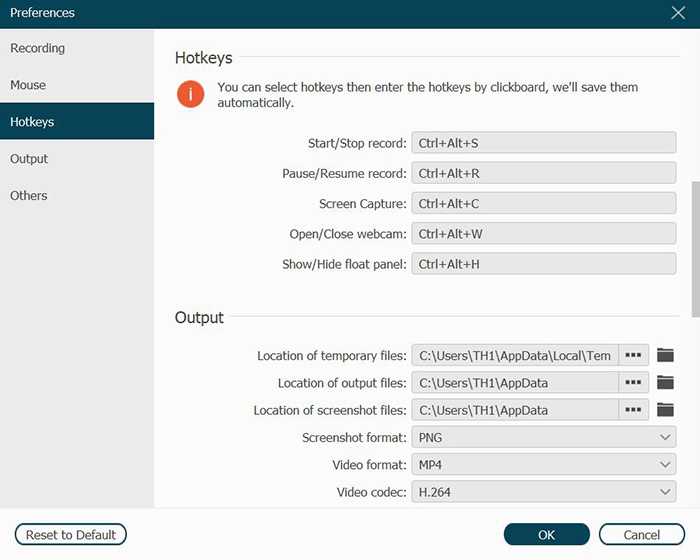Click the Hotkeys section heading
Image resolution: width=700 pixels, height=560 pixels.
(x=204, y=58)
